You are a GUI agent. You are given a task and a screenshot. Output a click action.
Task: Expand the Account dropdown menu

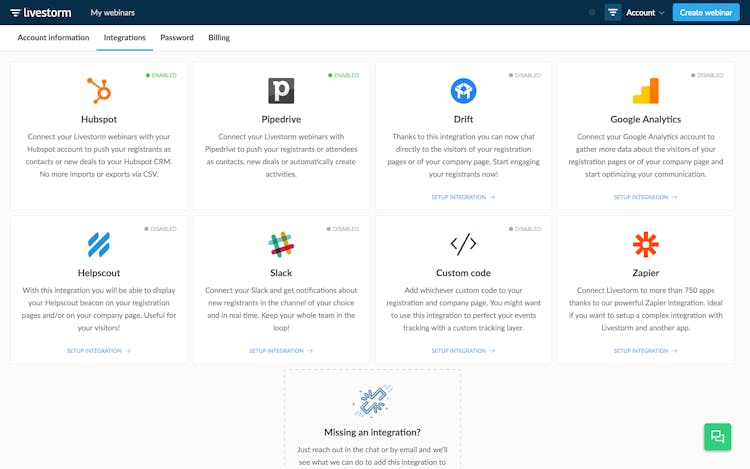[645, 13]
